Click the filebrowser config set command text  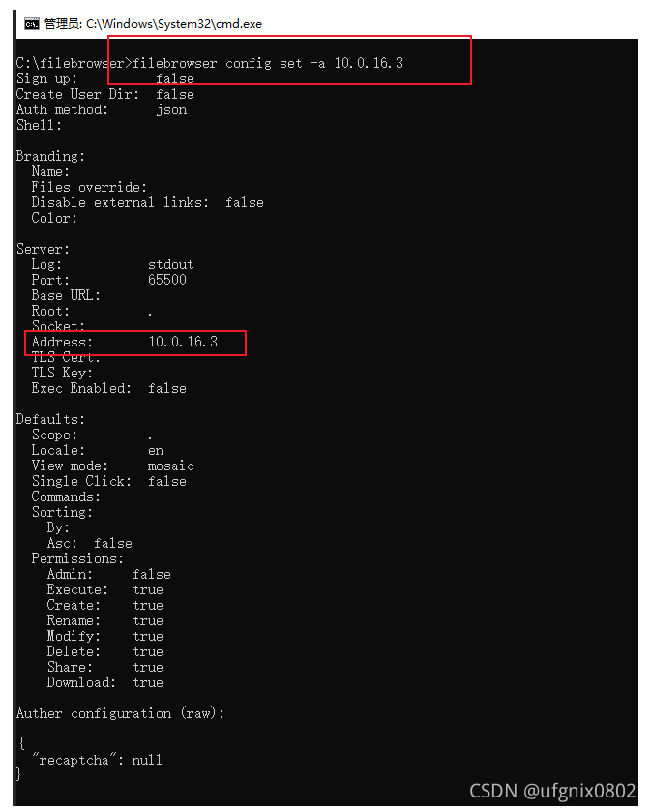(268, 63)
